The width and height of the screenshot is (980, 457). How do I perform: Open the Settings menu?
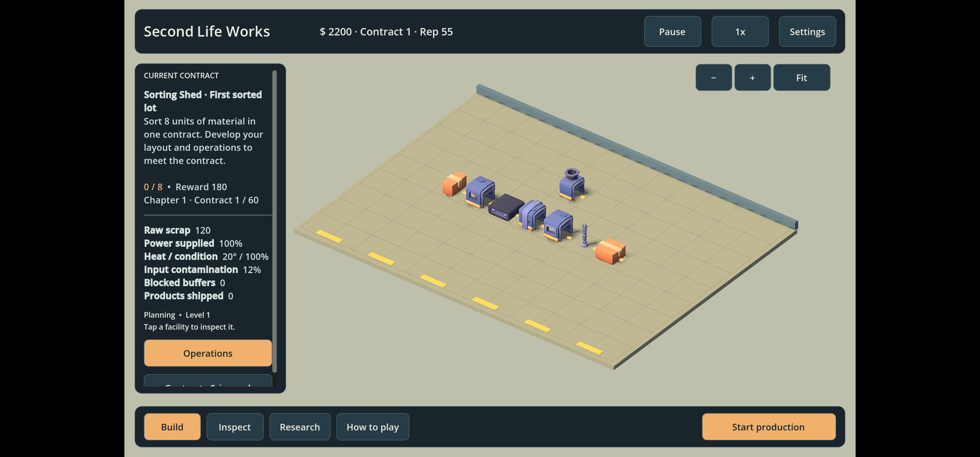pyautogui.click(x=807, y=31)
